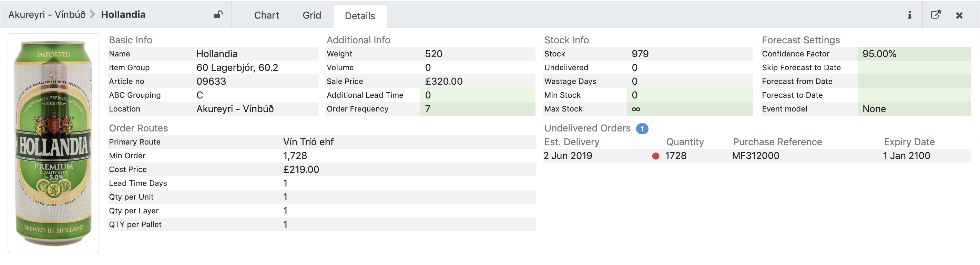Click the Hollandia breadcrumb title

click(123, 14)
